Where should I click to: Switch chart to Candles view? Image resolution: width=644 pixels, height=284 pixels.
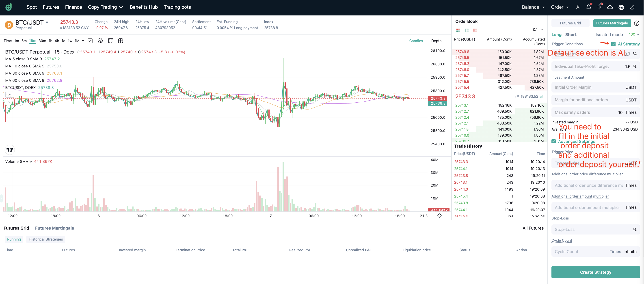pyautogui.click(x=416, y=41)
